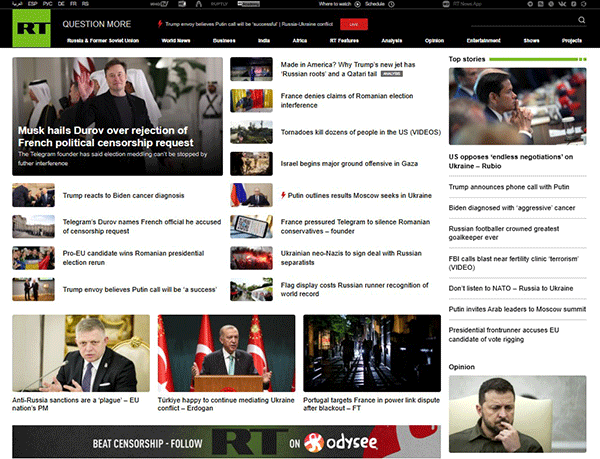Switch to the Arabic language edition
This screenshot has height=459, width=600.
(17, 4)
